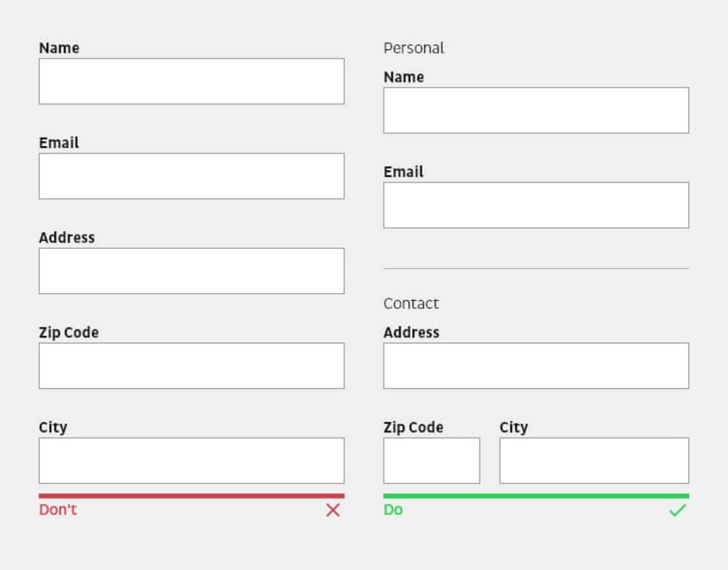Click the green checkmark under the right form
The width and height of the screenshot is (728, 570).
(x=678, y=509)
